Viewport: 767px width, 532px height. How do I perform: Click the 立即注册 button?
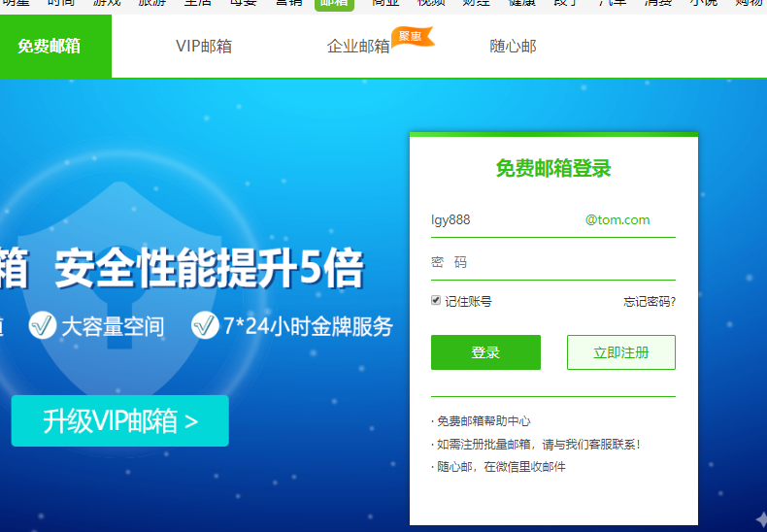point(621,352)
